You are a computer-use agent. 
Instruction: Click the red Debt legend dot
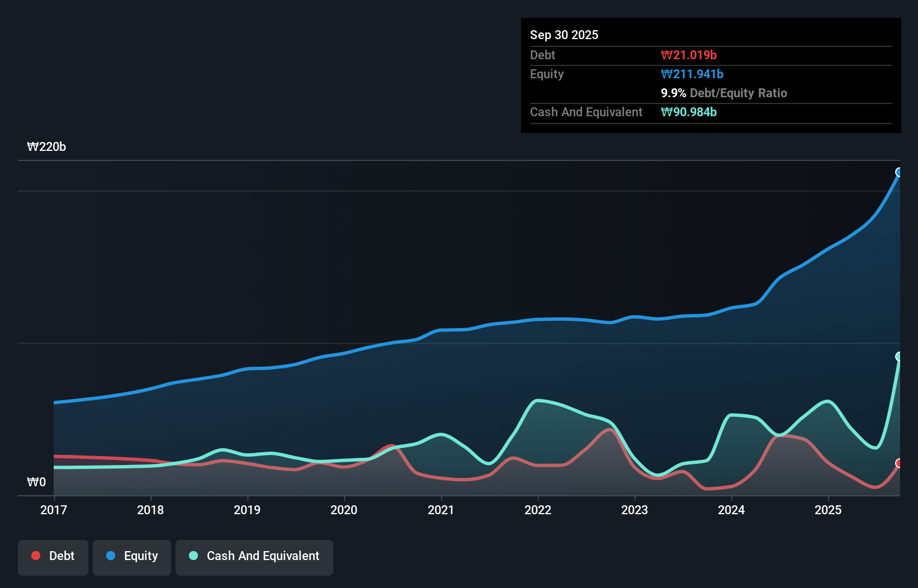(36, 556)
